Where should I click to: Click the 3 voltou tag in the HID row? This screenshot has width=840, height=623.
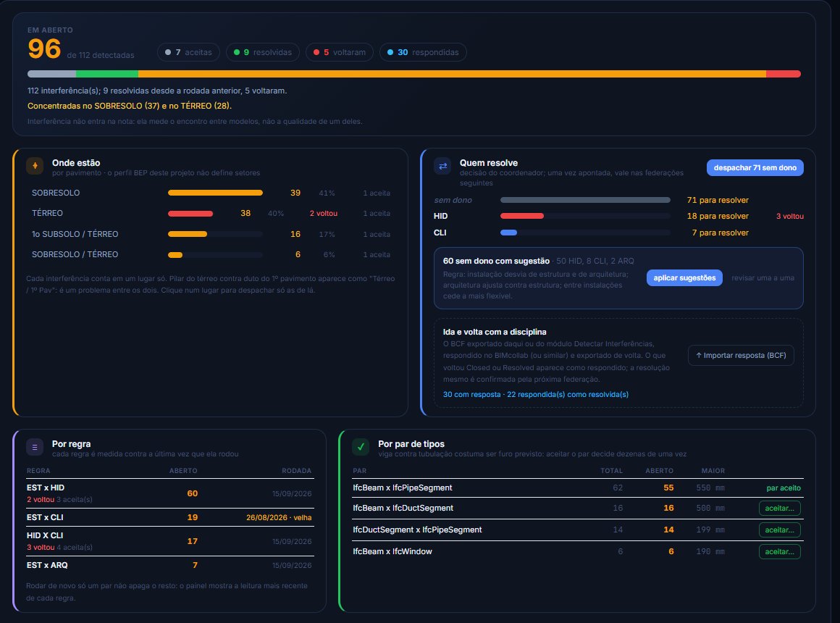(789, 216)
